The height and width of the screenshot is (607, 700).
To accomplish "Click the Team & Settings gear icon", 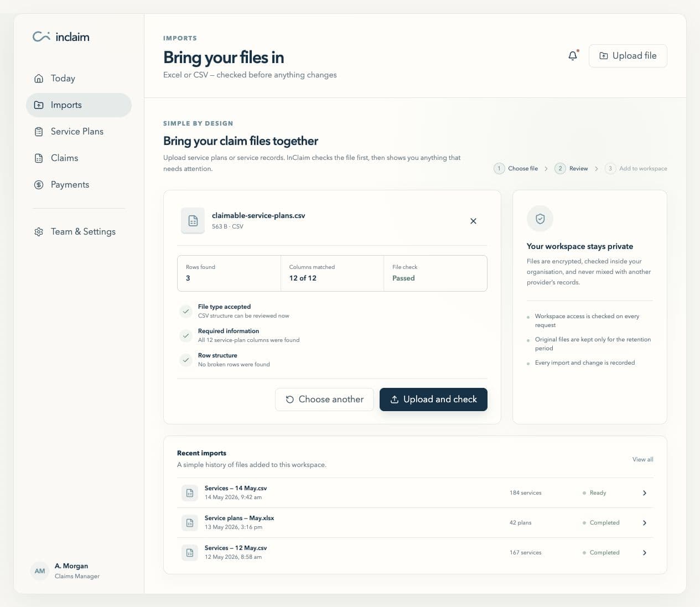I will point(39,231).
